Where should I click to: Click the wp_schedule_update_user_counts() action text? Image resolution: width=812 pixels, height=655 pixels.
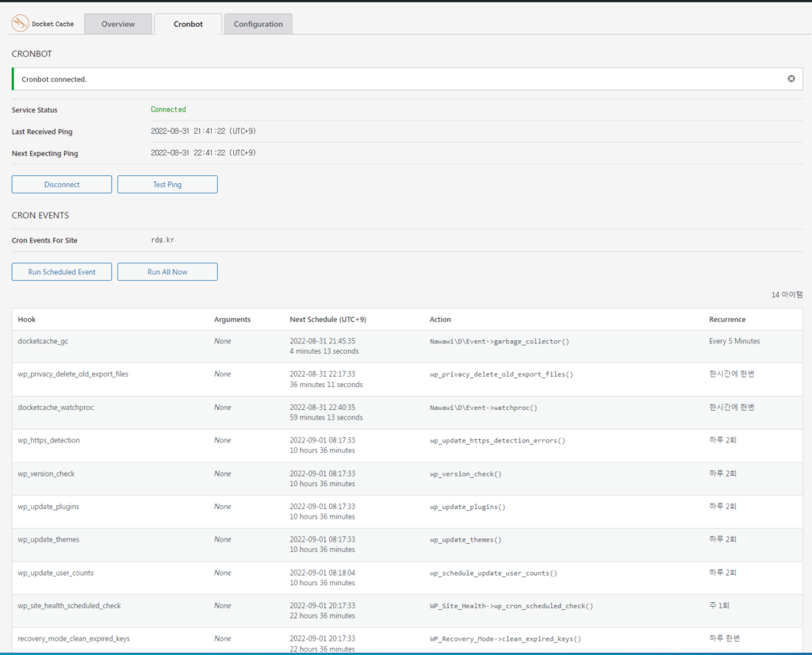point(493,573)
